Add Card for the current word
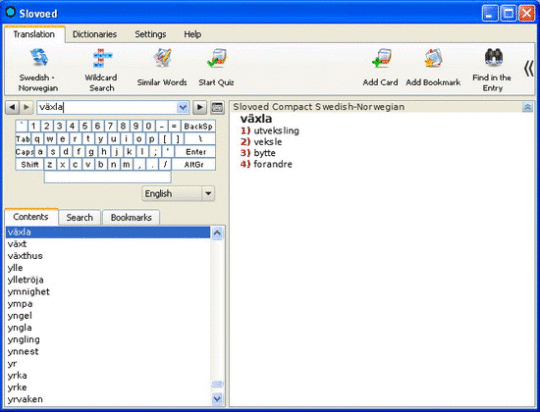The height and width of the screenshot is (412, 540). point(380,68)
